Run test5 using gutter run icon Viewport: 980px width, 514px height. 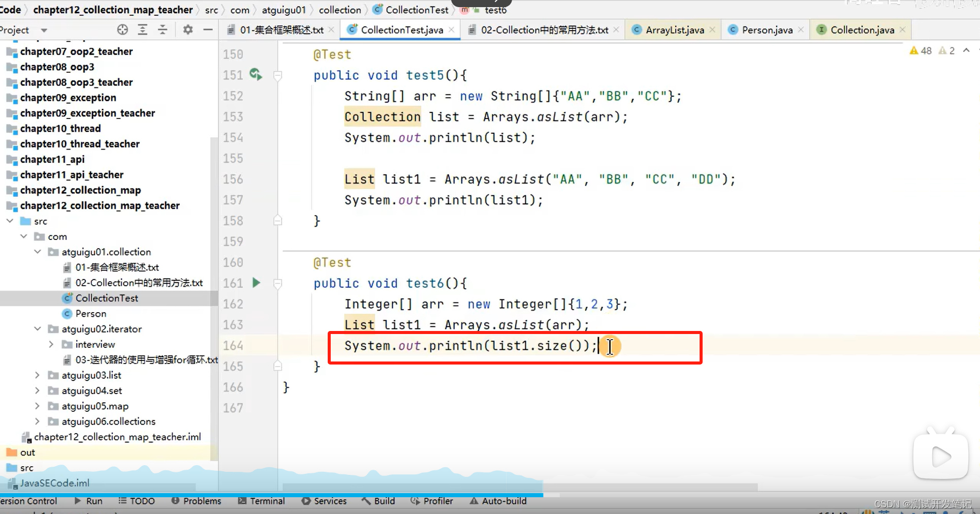click(256, 75)
